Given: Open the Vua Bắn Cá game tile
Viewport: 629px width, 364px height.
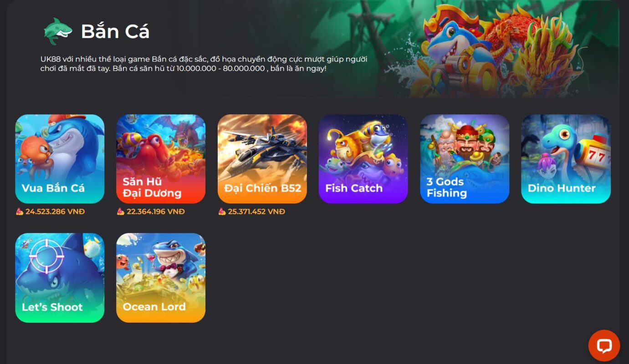Looking at the screenshot, I should click(60, 159).
